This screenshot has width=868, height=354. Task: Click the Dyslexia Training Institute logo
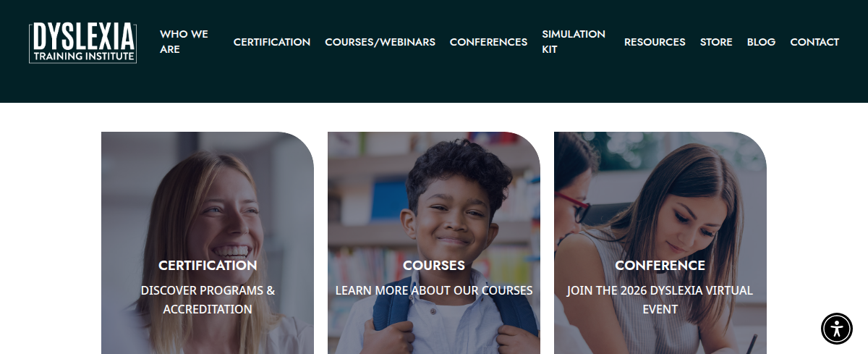click(x=82, y=43)
